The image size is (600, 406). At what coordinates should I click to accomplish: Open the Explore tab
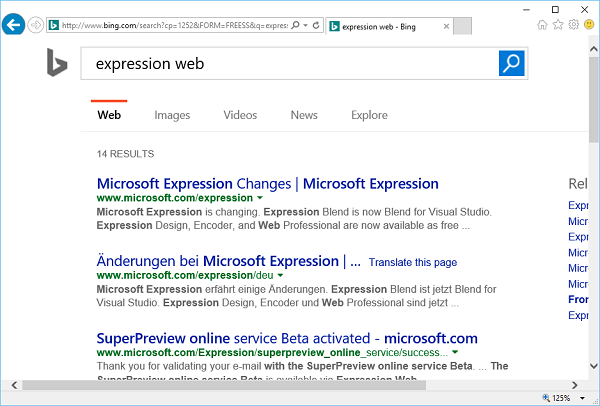coord(369,115)
